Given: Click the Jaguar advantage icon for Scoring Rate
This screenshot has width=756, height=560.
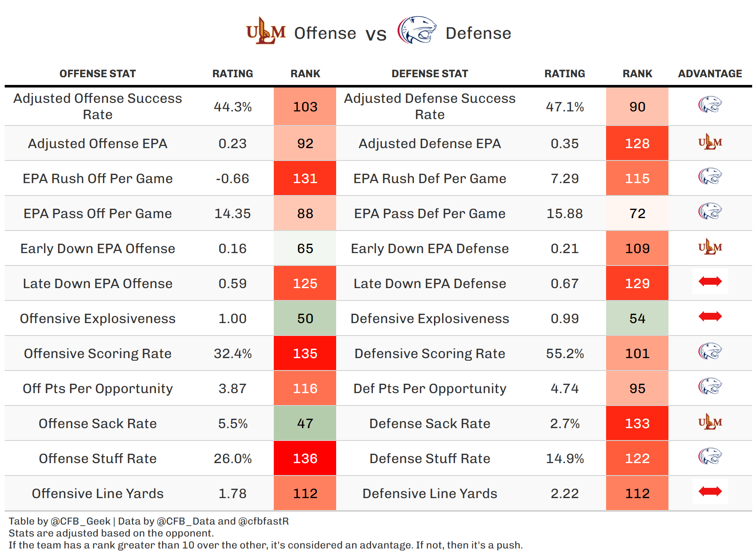Looking at the screenshot, I should pos(710,351).
